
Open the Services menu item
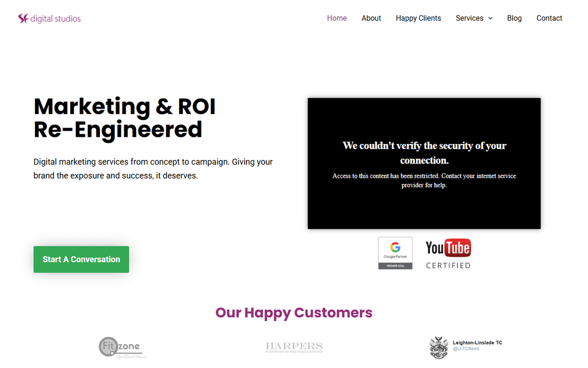point(469,18)
